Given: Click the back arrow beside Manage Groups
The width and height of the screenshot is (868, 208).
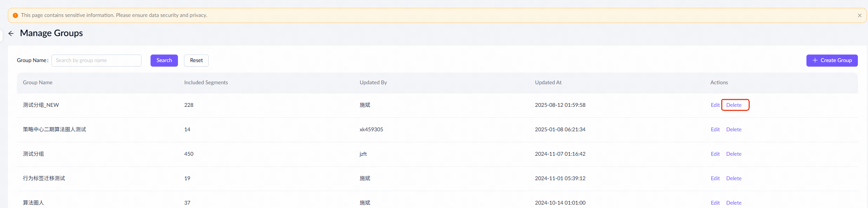Looking at the screenshot, I should tap(11, 33).
